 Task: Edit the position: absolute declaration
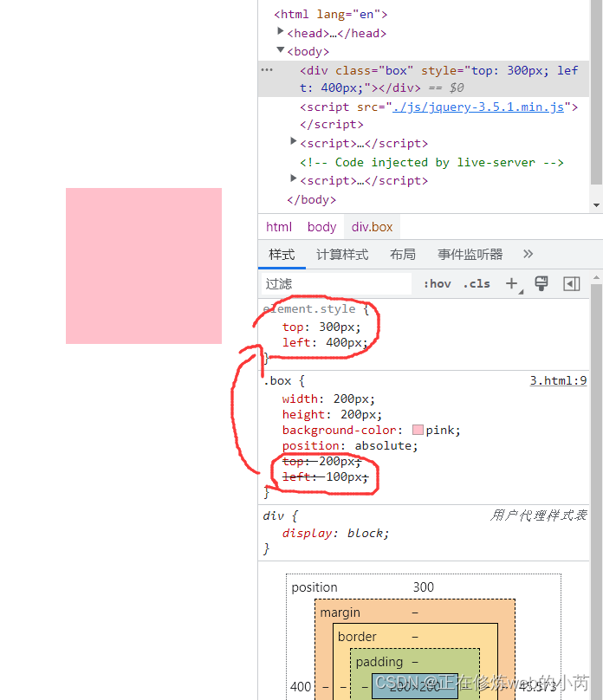350,446
